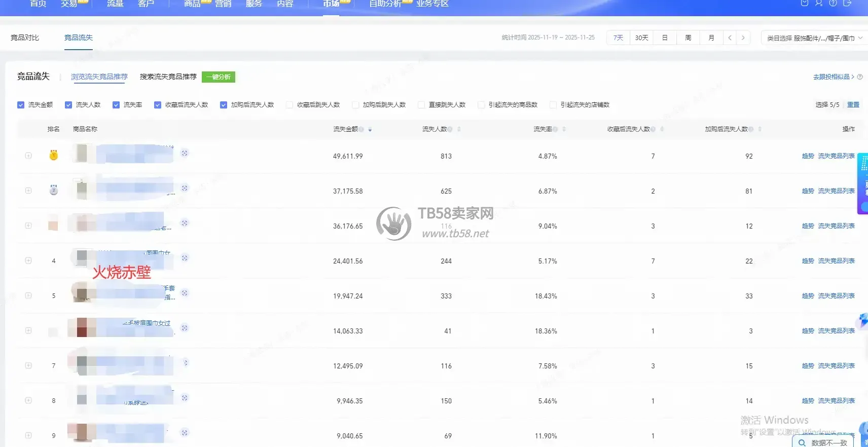Open the 类目选择 category dropdown
Viewport: 868px width, 447px height.
(x=814, y=38)
